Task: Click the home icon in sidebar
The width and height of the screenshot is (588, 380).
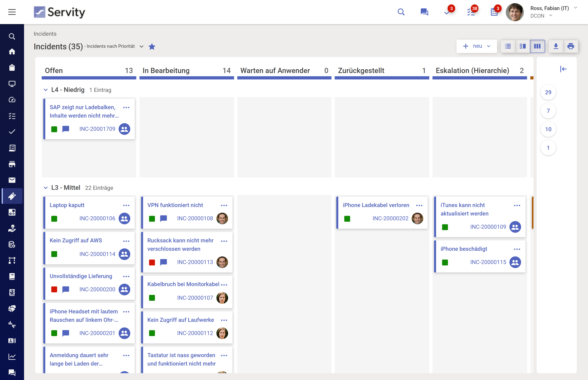Action: 12,52
